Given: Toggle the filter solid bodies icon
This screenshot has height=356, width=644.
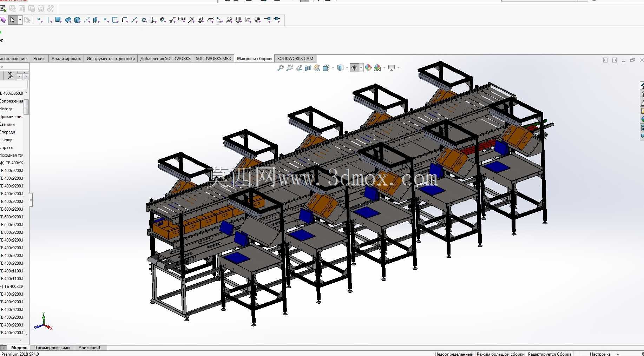Looking at the screenshot, I should pyautogui.click(x=78, y=20).
